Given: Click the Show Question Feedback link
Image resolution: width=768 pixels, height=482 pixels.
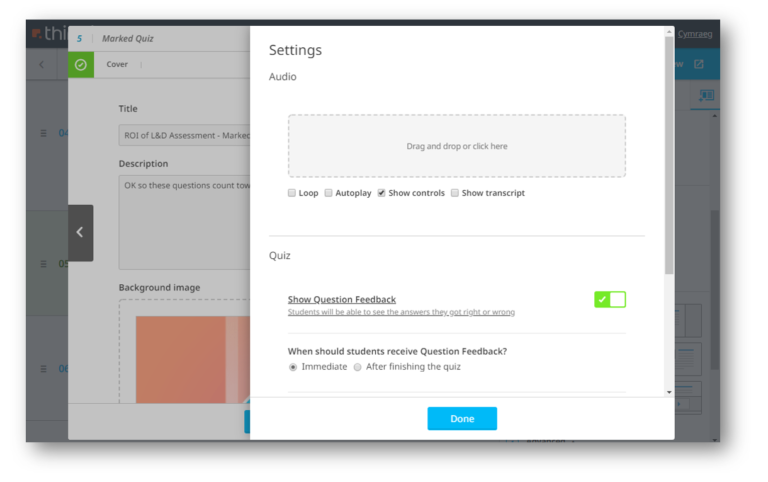Looking at the screenshot, I should click(342, 299).
